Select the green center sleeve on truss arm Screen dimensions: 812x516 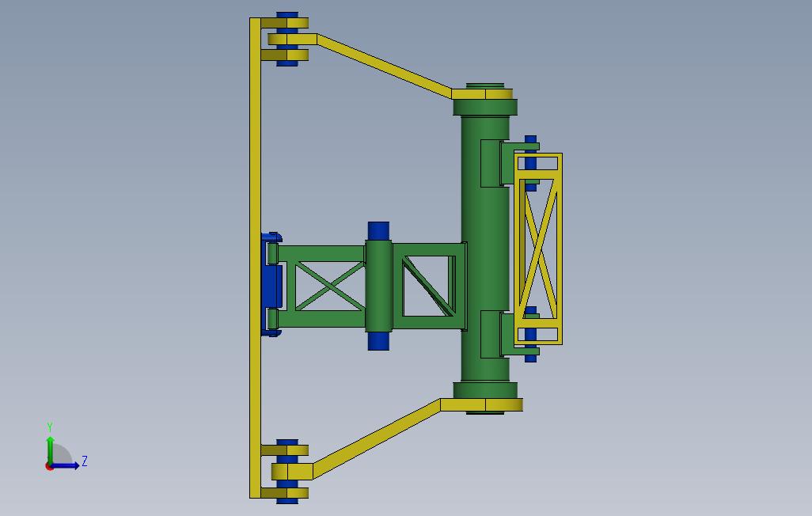coord(378,286)
